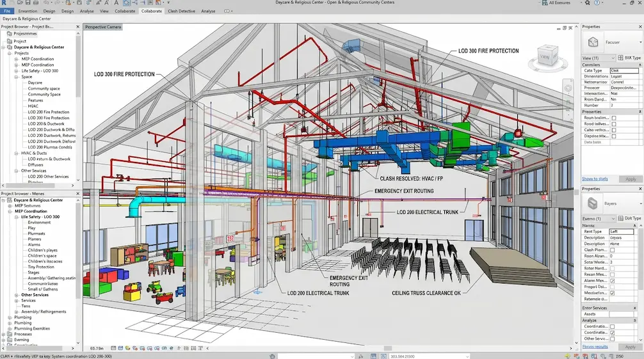The height and width of the screenshot is (359, 644).
Task: Click the Facuser type thumbnail in Properties
Action: [x=593, y=42]
